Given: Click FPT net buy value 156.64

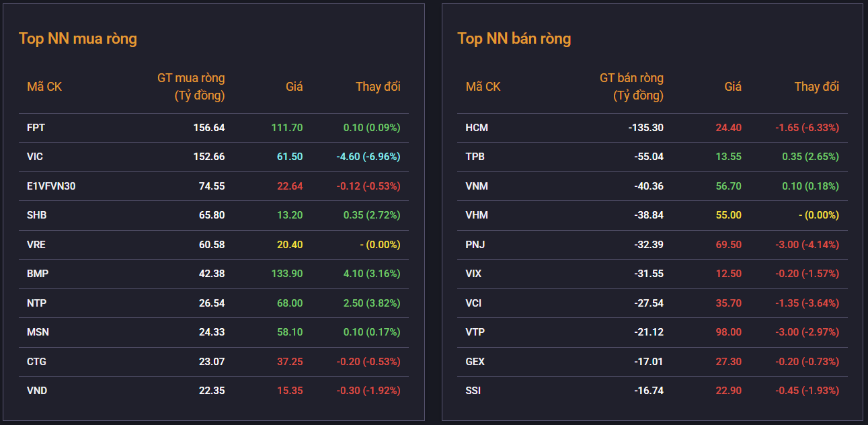Looking at the screenshot, I should (208, 127).
